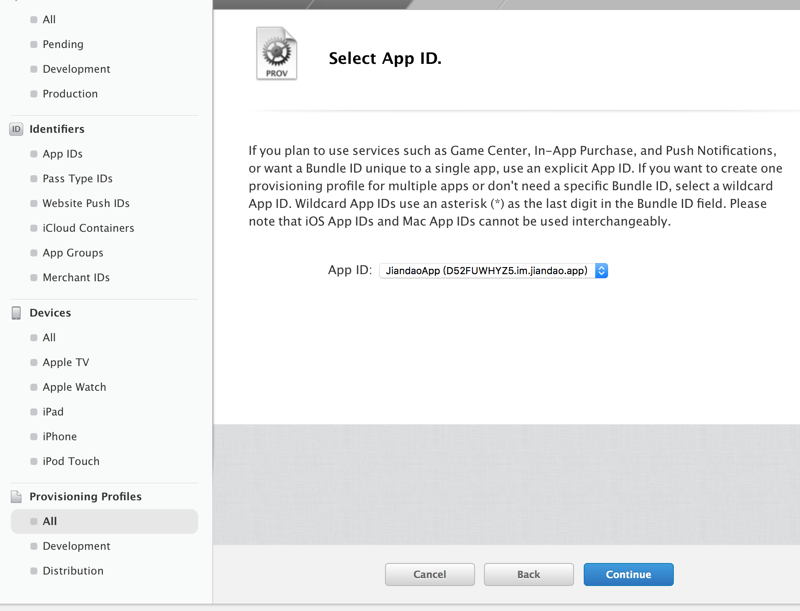Select All above Pending

pyautogui.click(x=49, y=19)
